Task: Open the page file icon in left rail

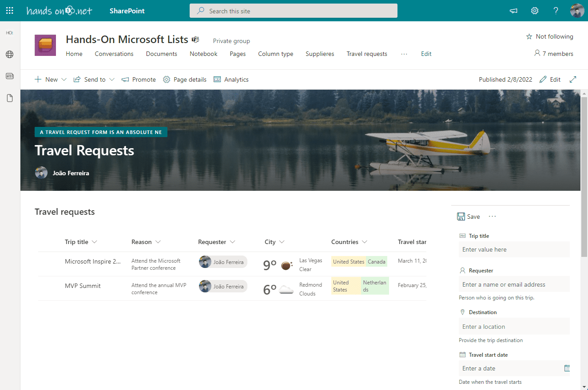Action: 10,98
